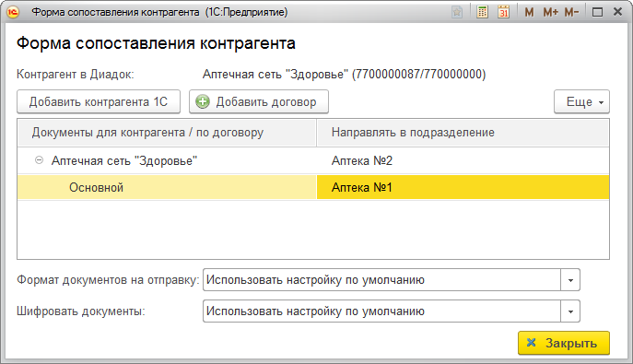Click the 'Закрыть' button
Screen dimensions: 633x364
click(x=564, y=343)
